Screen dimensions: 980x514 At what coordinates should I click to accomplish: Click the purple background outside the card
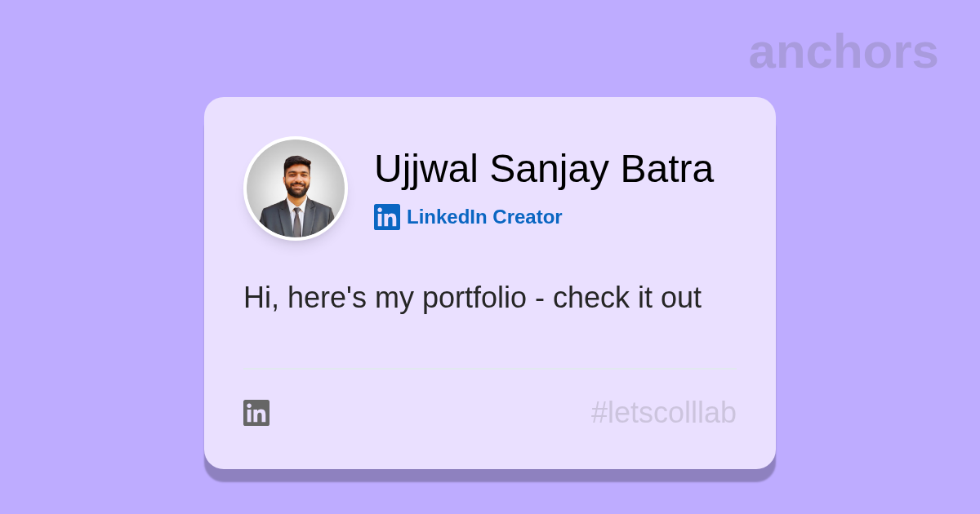98,261
